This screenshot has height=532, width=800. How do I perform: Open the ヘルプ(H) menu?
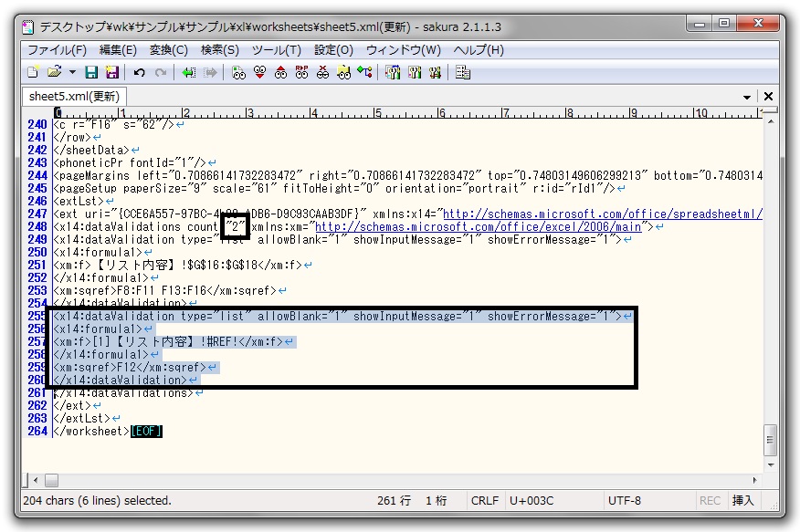pos(479,50)
